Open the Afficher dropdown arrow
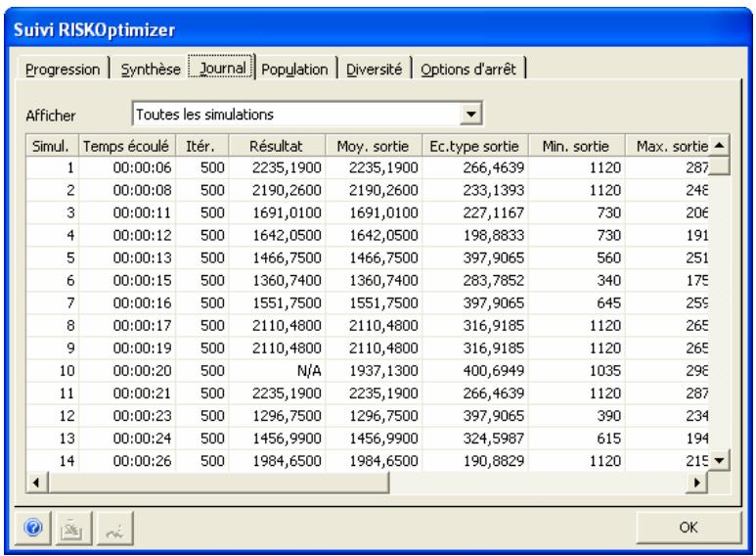 [470, 114]
